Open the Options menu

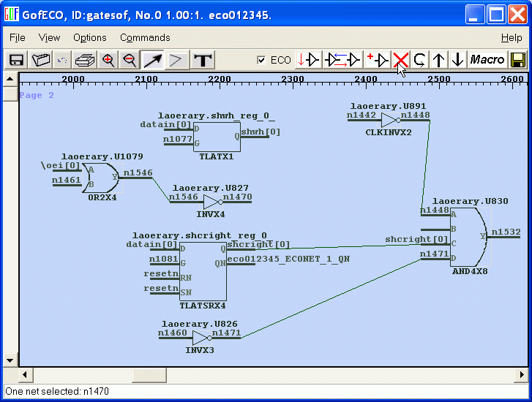[x=89, y=37]
